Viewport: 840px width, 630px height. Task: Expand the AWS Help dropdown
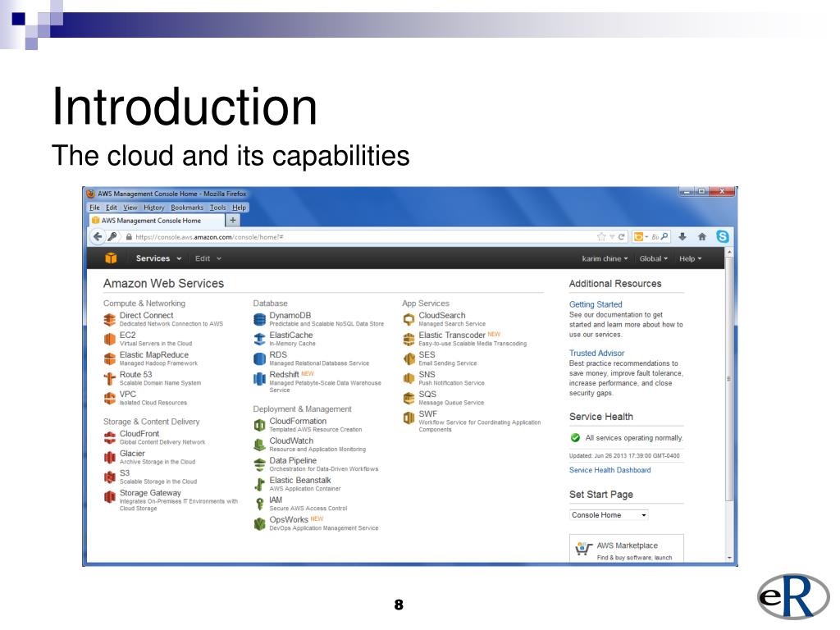[691, 258]
